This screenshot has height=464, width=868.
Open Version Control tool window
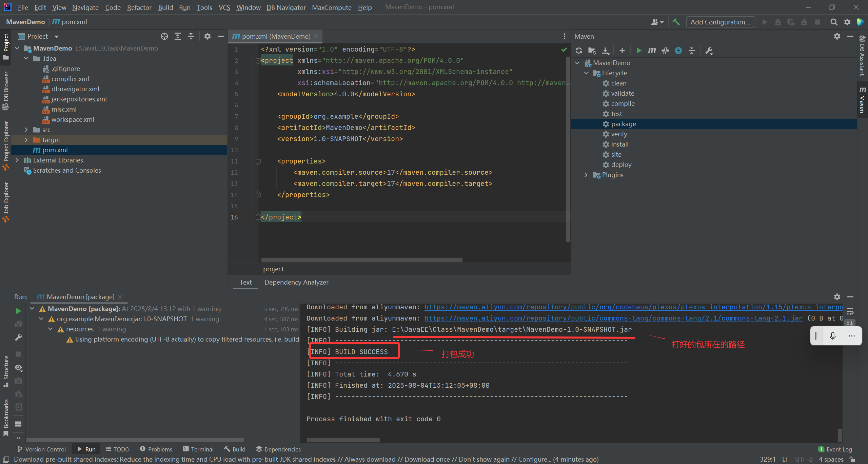click(42, 449)
